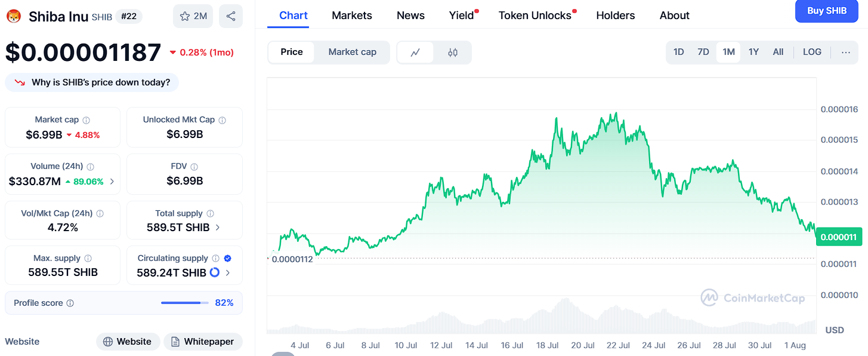This screenshot has height=356, width=868.
Task: Click the 0.0000112 baseline price label
Action: [292, 259]
